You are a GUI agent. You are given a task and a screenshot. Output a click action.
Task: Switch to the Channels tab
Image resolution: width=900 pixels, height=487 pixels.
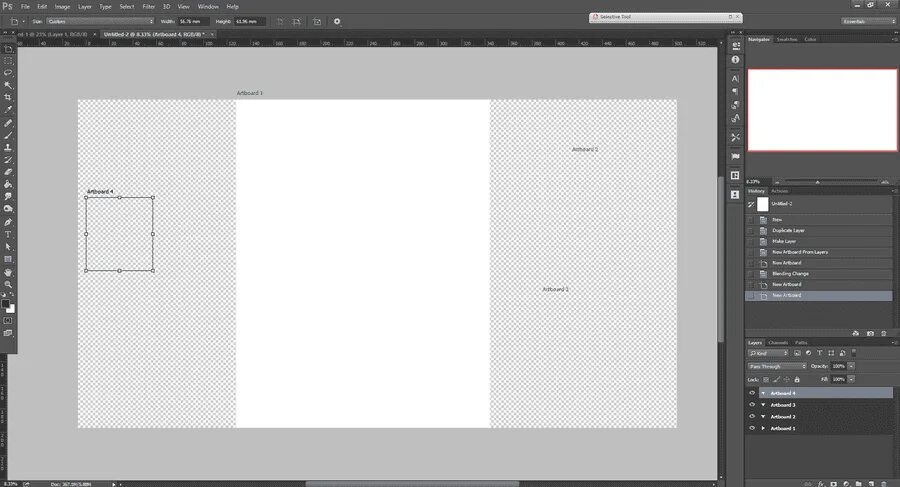[778, 343]
